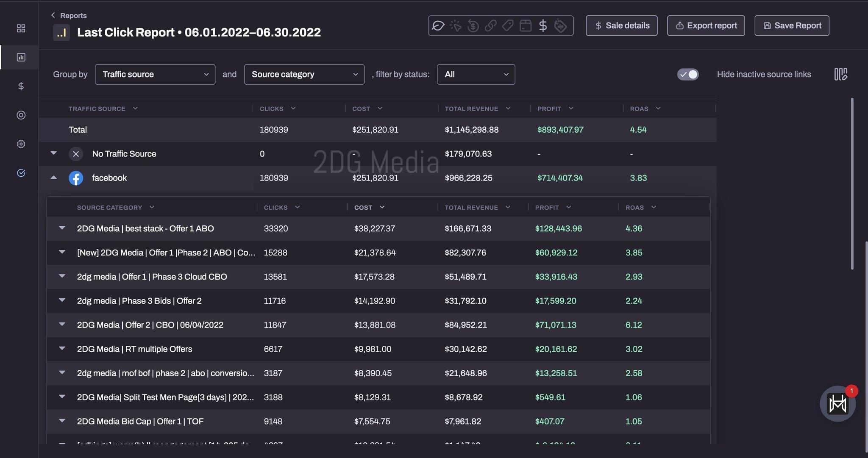Collapse the facebook traffic source row
The height and width of the screenshot is (458, 868).
(x=53, y=178)
